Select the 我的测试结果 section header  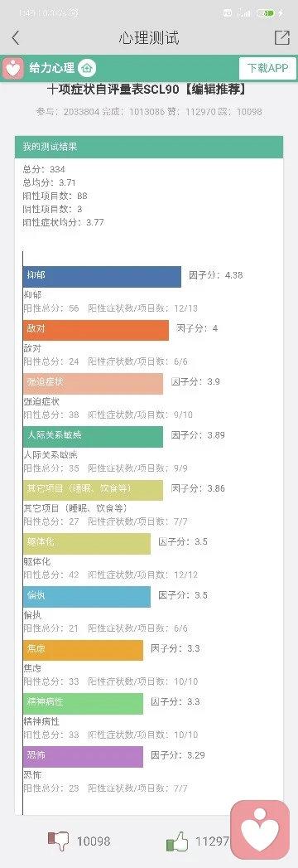pos(149,147)
